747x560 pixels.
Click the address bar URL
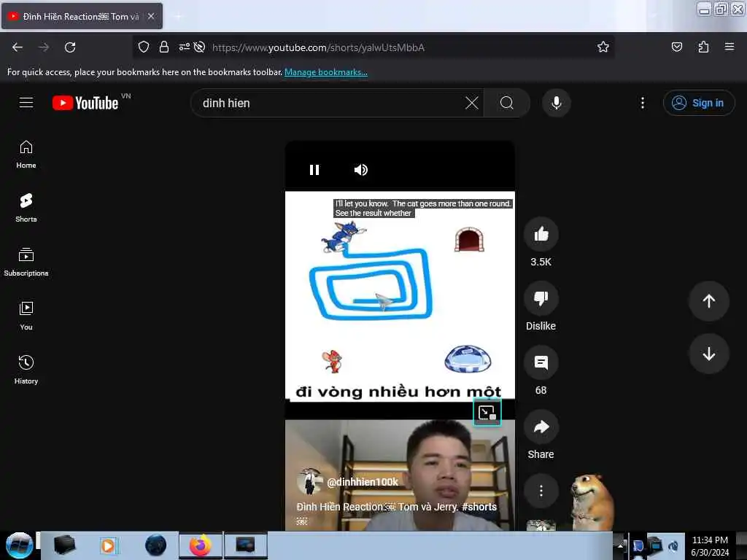point(318,47)
